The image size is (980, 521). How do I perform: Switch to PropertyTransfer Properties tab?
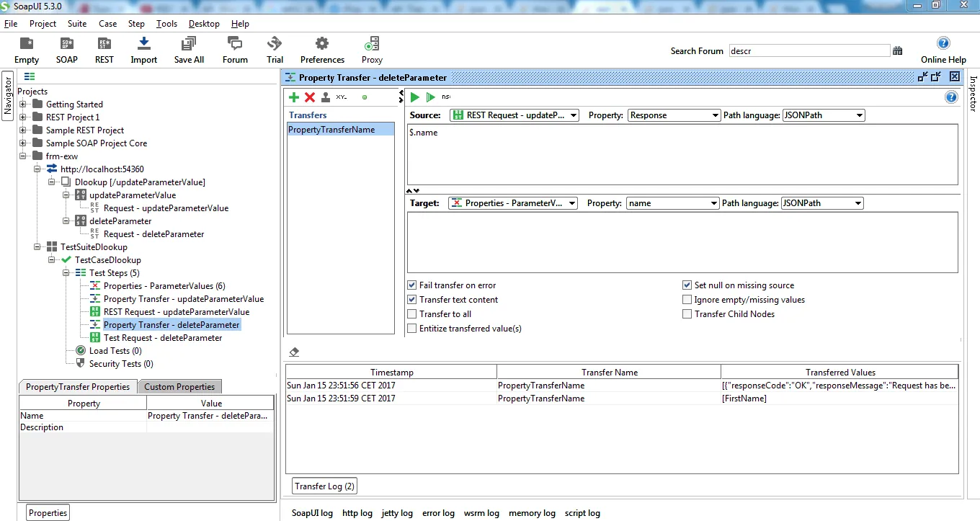[78, 387]
